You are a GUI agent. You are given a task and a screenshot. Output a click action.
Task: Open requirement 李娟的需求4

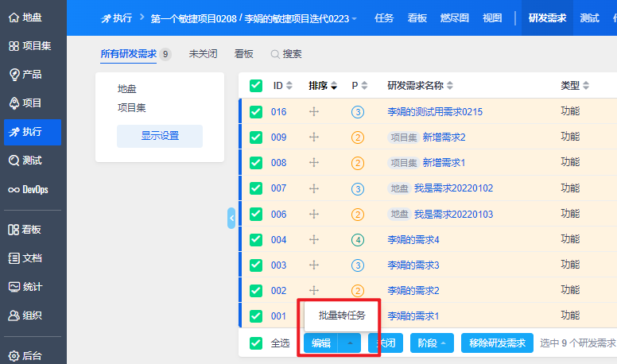(413, 240)
